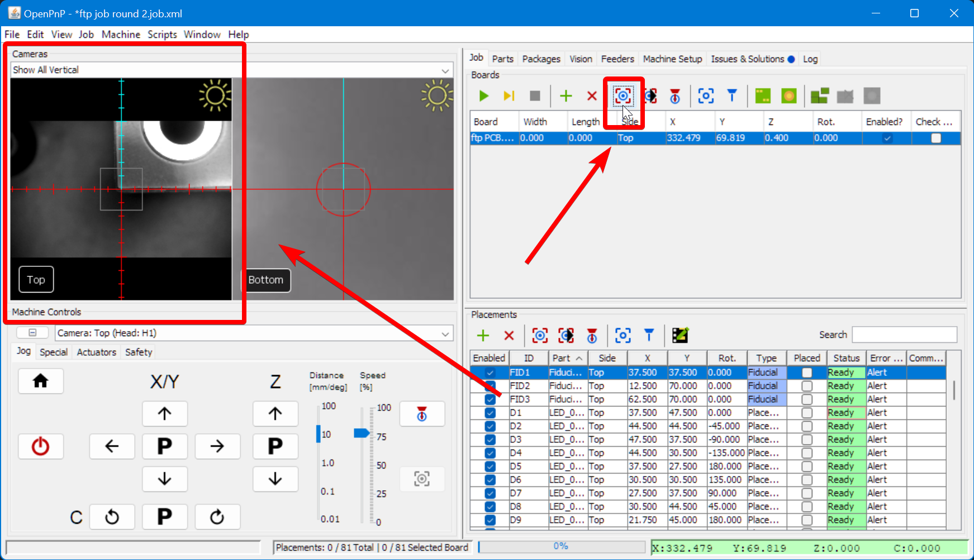Switch to the Feeders tab
974x560 pixels.
click(x=617, y=59)
